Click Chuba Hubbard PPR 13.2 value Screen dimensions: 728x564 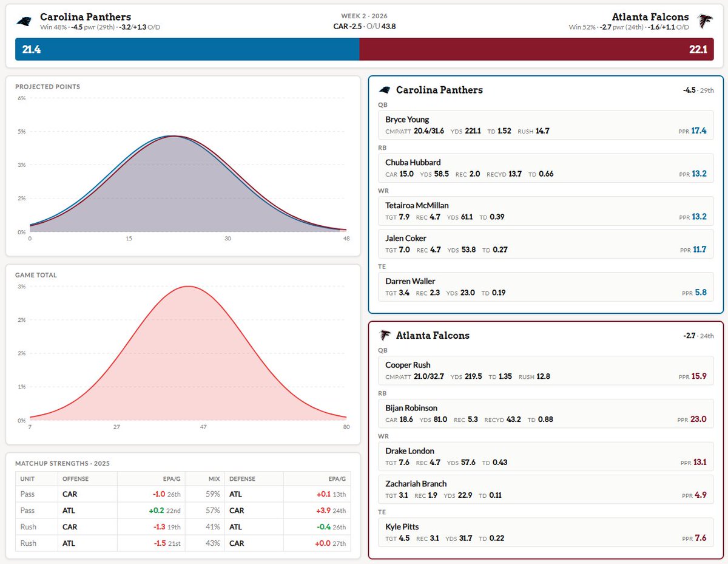[x=692, y=174]
